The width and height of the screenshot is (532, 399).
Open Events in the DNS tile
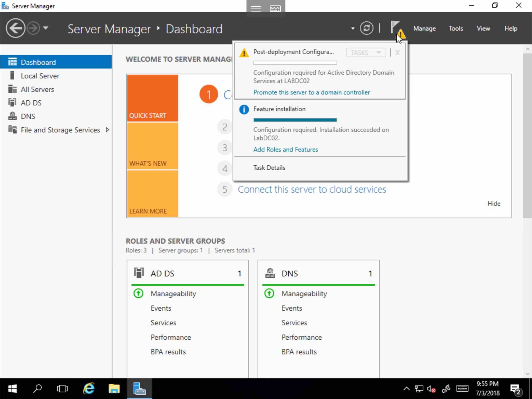tap(292, 308)
